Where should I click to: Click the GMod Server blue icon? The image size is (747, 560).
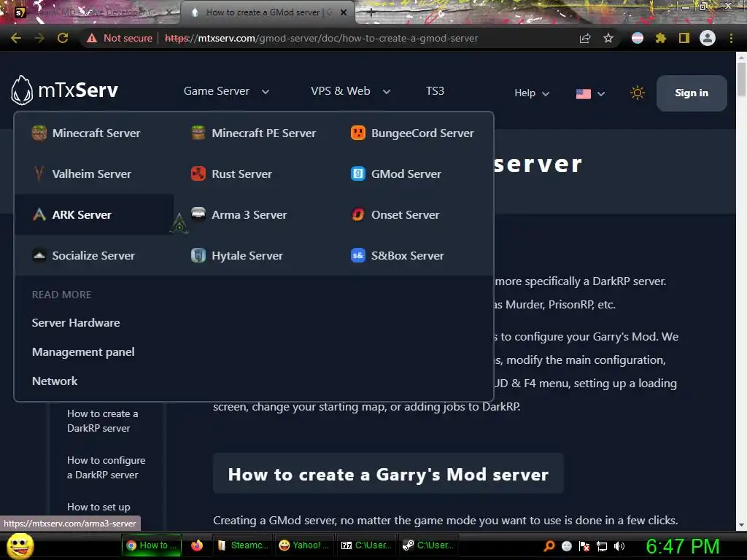(x=357, y=174)
